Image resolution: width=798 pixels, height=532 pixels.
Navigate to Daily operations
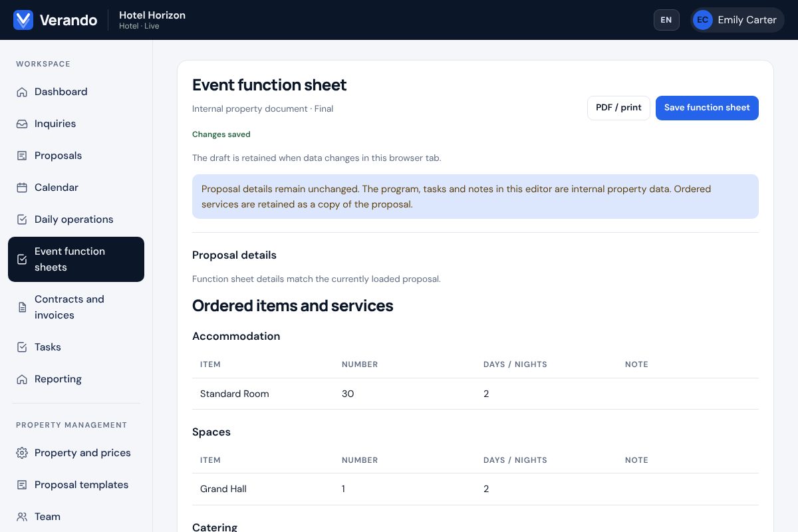coord(76,219)
